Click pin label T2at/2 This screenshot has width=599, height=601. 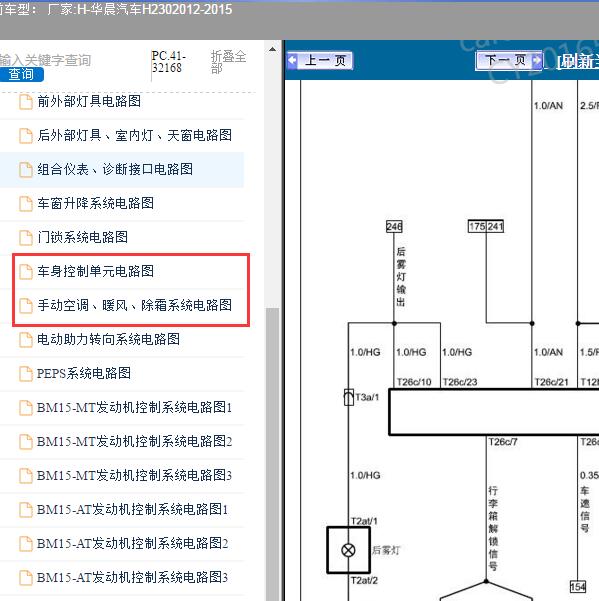click(x=364, y=581)
